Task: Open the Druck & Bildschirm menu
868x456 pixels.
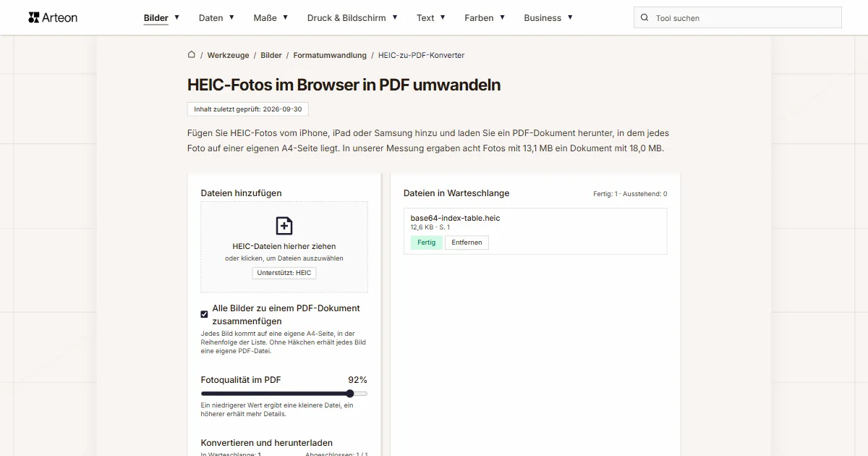Action: point(346,18)
